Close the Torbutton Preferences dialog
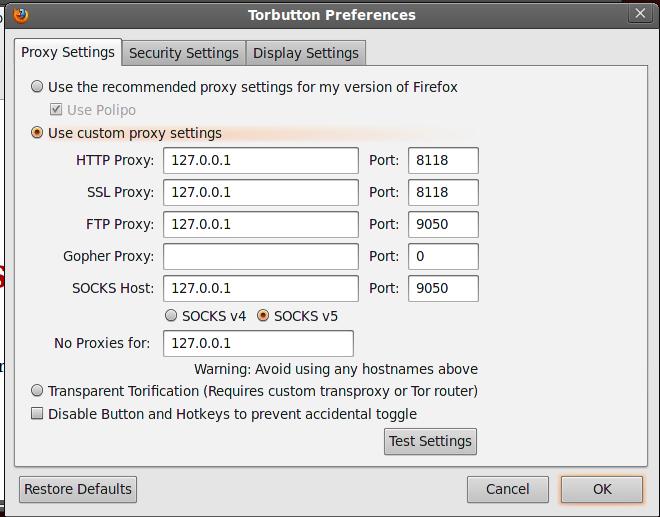Screen dimensions: 660x517 641,14
